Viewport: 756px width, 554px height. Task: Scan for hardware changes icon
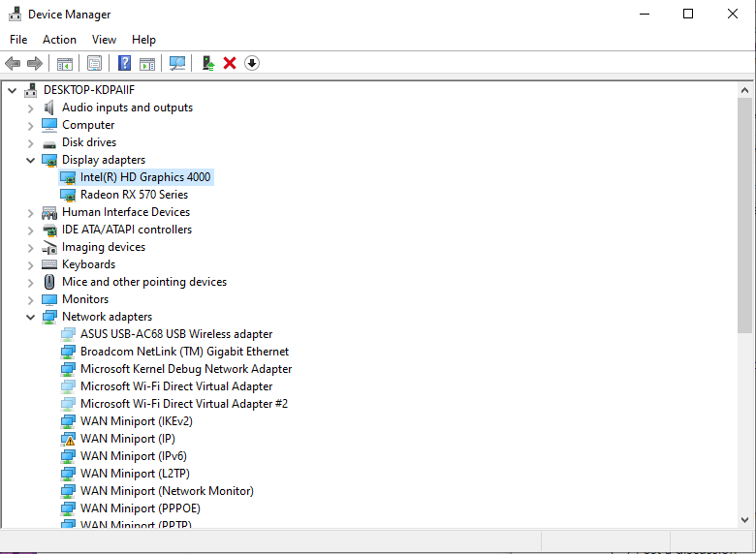177,63
